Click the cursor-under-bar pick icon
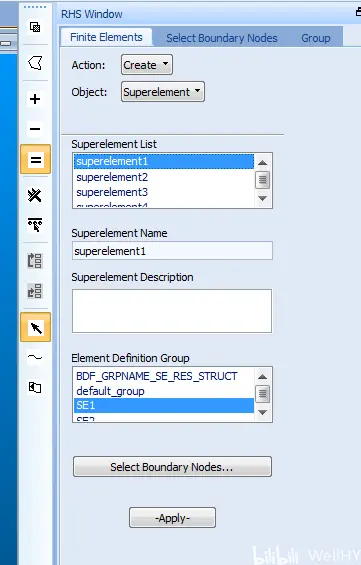 click(x=35, y=225)
